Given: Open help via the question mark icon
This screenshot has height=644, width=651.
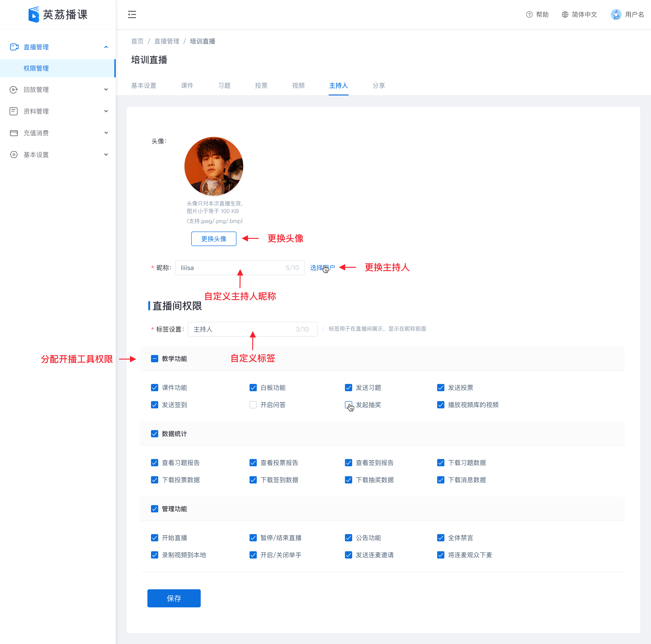Looking at the screenshot, I should [x=529, y=14].
